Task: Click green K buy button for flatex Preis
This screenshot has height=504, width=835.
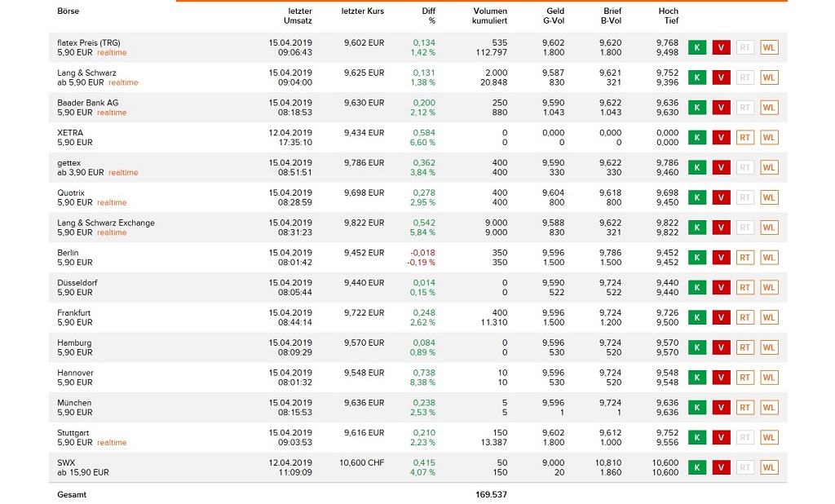Action: (696, 47)
